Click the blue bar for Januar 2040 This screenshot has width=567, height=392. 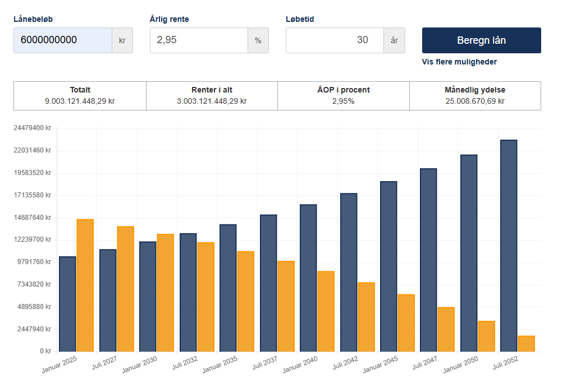(x=308, y=278)
